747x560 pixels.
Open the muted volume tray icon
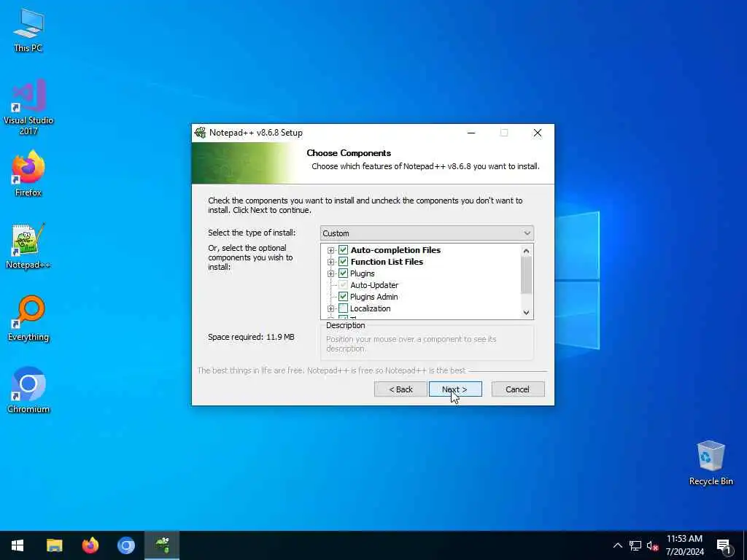[x=652, y=545]
